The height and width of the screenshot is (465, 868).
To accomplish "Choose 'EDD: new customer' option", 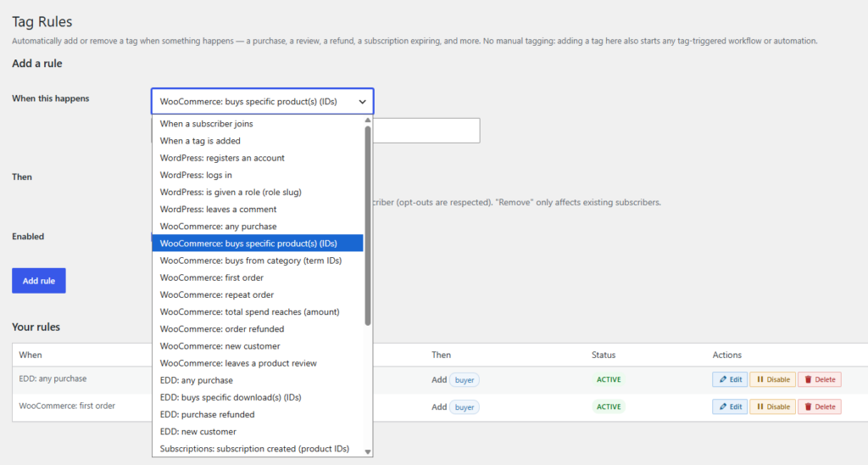I will pyautogui.click(x=258, y=432).
